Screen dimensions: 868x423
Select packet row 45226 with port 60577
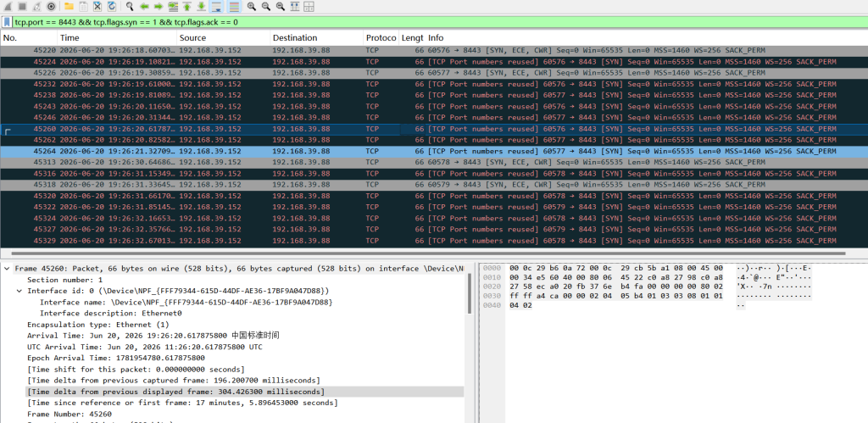pos(434,73)
